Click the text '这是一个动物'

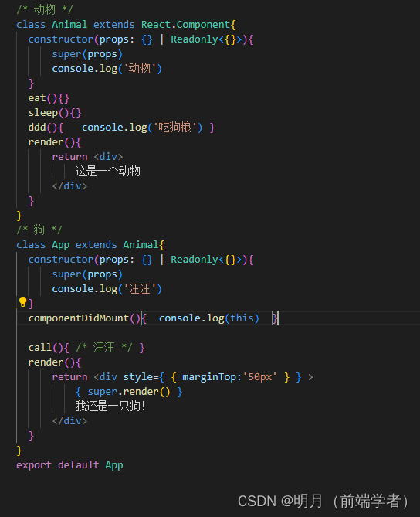click(x=108, y=171)
